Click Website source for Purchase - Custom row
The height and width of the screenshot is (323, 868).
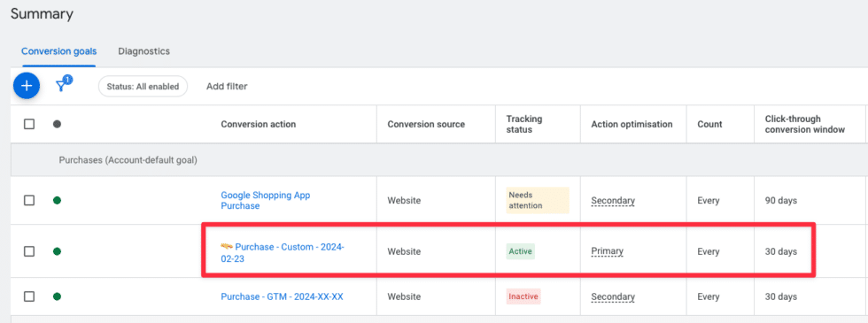coord(404,251)
